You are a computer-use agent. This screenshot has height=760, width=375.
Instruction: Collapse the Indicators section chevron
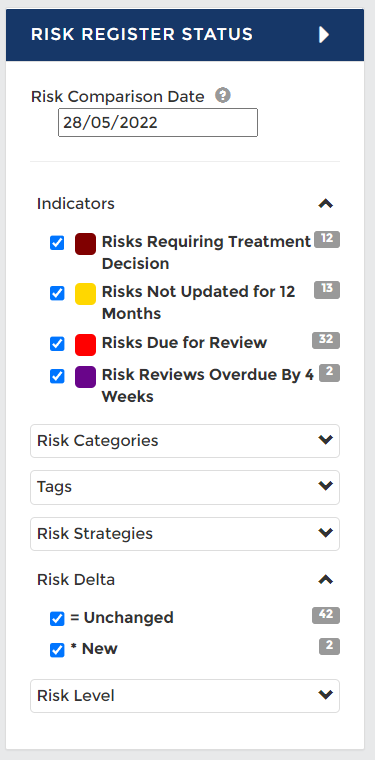[326, 204]
